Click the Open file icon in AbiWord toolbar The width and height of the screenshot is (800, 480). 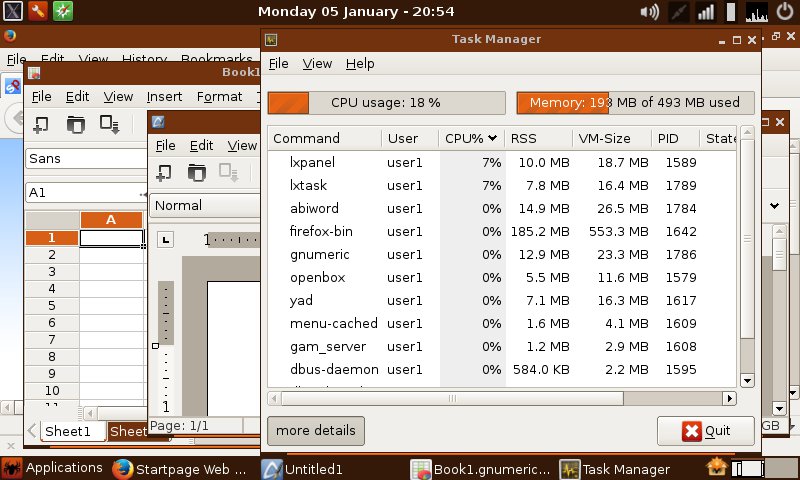(x=197, y=173)
